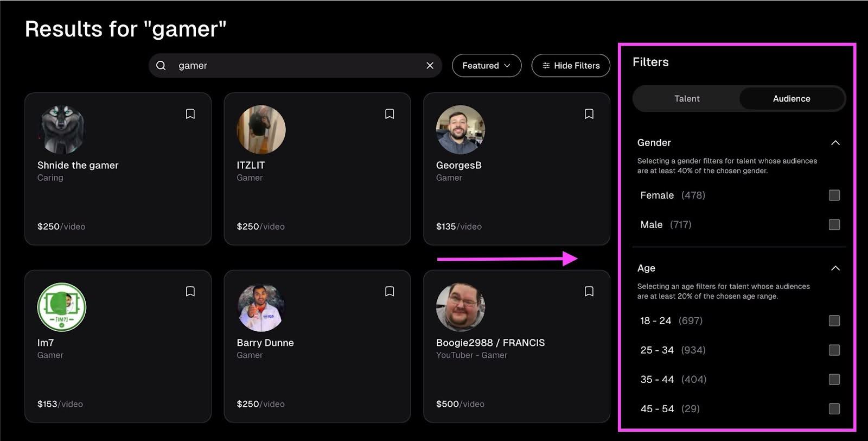This screenshot has width=868, height=441.
Task: Click the $250/video price on Barry Dunne
Action: click(x=260, y=405)
